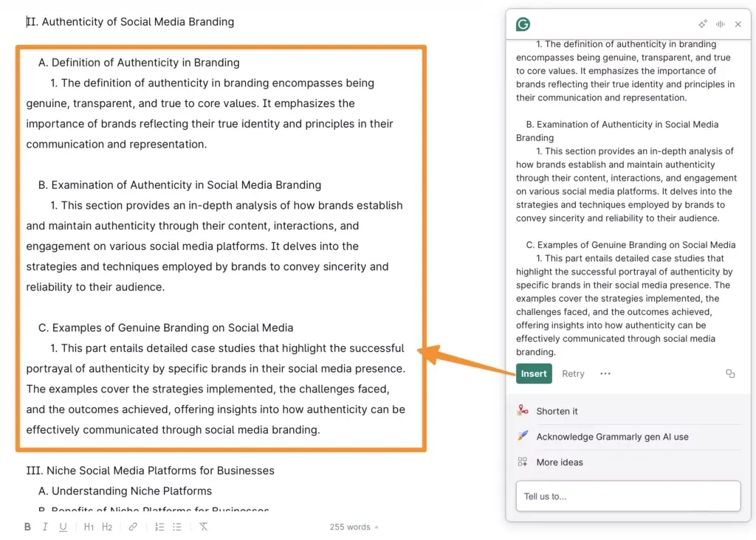Create a numbered list

pyautogui.click(x=159, y=527)
